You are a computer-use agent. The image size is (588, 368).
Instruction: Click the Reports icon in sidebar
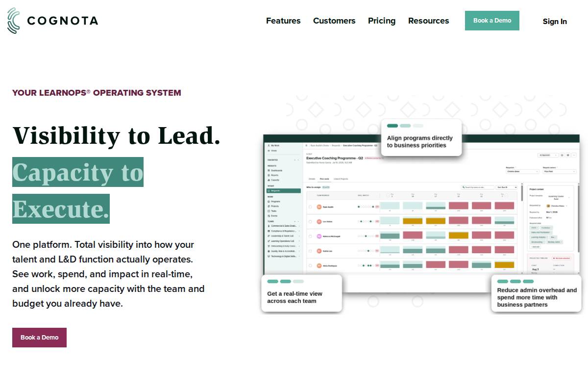269,175
